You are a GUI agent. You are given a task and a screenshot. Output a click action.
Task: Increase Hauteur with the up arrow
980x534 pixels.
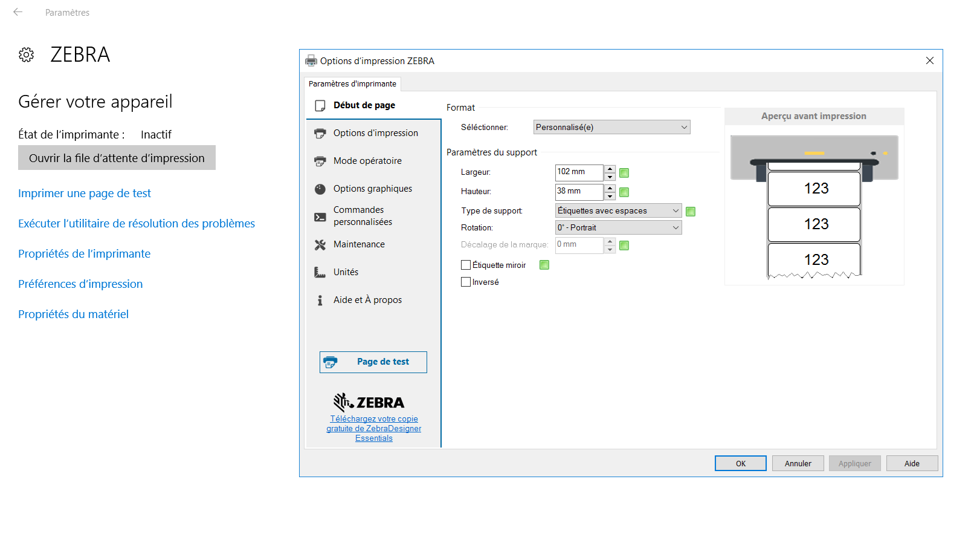[610, 188]
